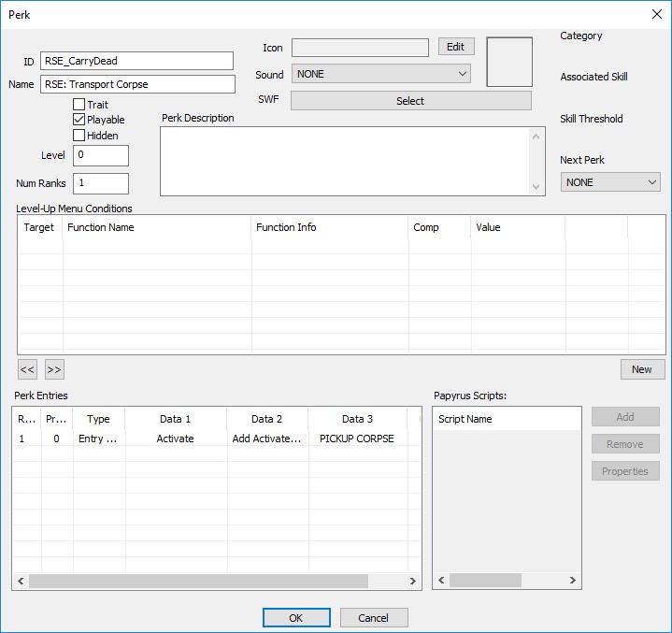The height and width of the screenshot is (633, 672).
Task: Click the Type column header
Action: [x=98, y=419]
